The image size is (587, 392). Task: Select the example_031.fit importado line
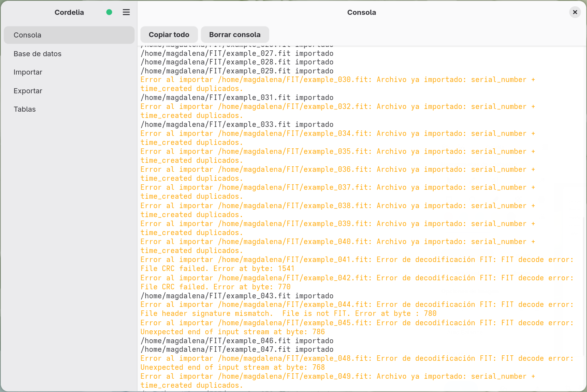[x=237, y=97]
